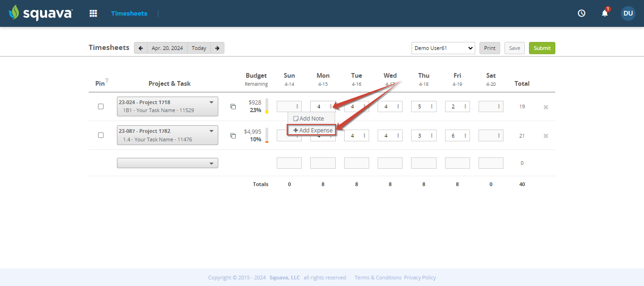644x286 pixels.
Task: Check the Pin checkbox for Project 1782
Action: 101,135
